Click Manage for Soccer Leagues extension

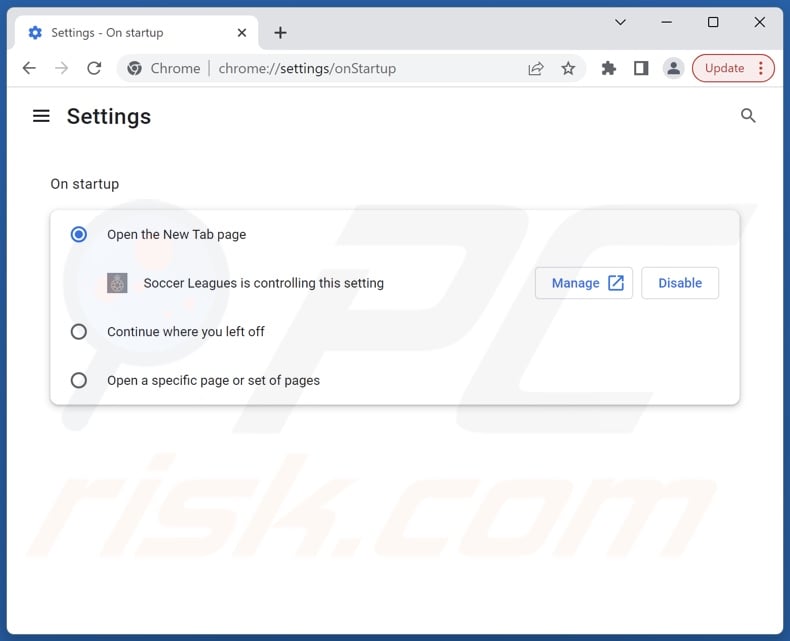click(584, 283)
